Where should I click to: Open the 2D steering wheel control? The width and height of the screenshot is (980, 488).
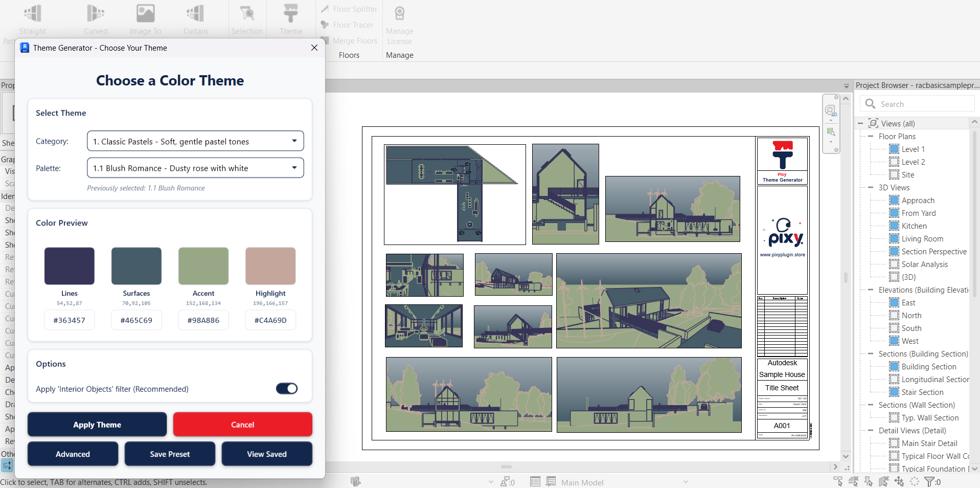pos(831,110)
